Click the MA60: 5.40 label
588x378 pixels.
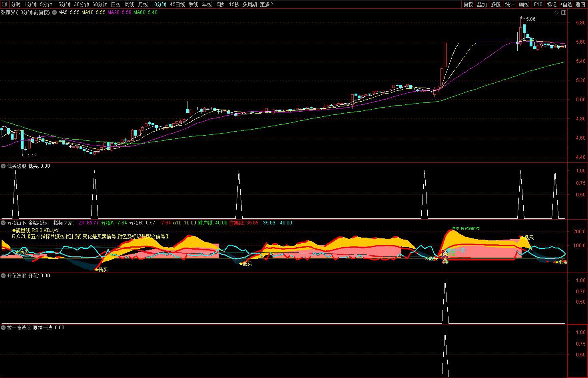pos(146,12)
